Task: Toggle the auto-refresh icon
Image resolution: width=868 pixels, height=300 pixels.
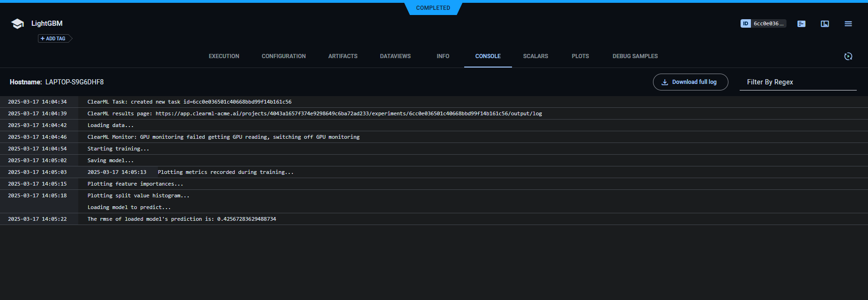Action: pyautogui.click(x=848, y=56)
